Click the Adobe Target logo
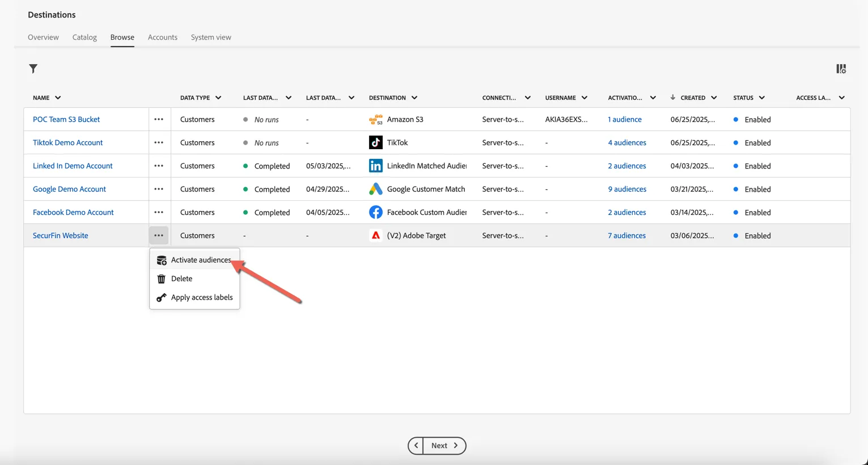Viewport: 868px width, 465px height. point(376,235)
